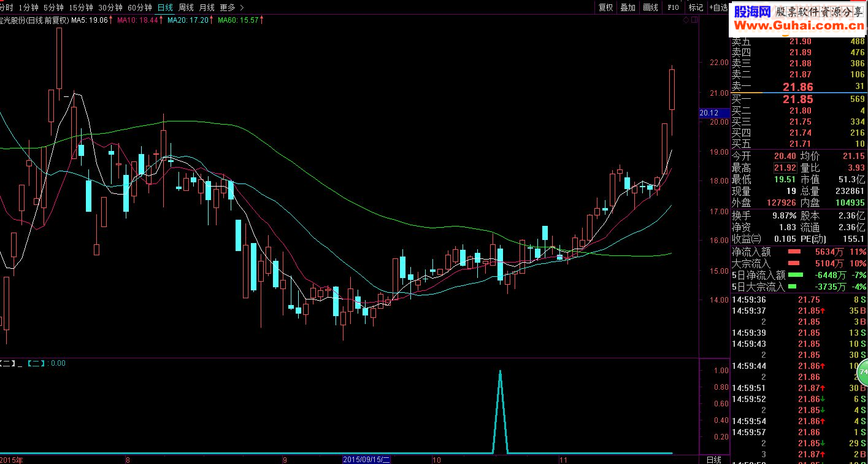Click the 均价 value 21.15
Viewport: 868px width, 464px height.
tap(853, 157)
